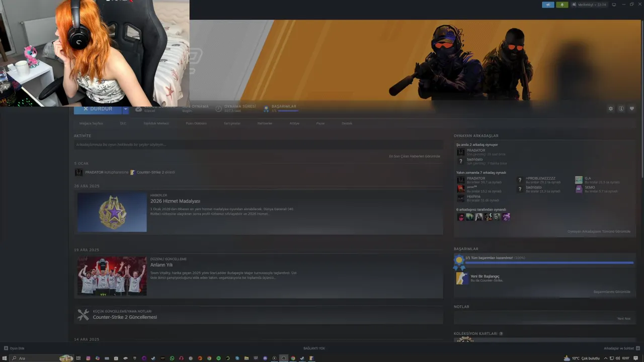Screen dimensions: 644x362
Task: Open Tartışmalar tab
Action: [232, 123]
